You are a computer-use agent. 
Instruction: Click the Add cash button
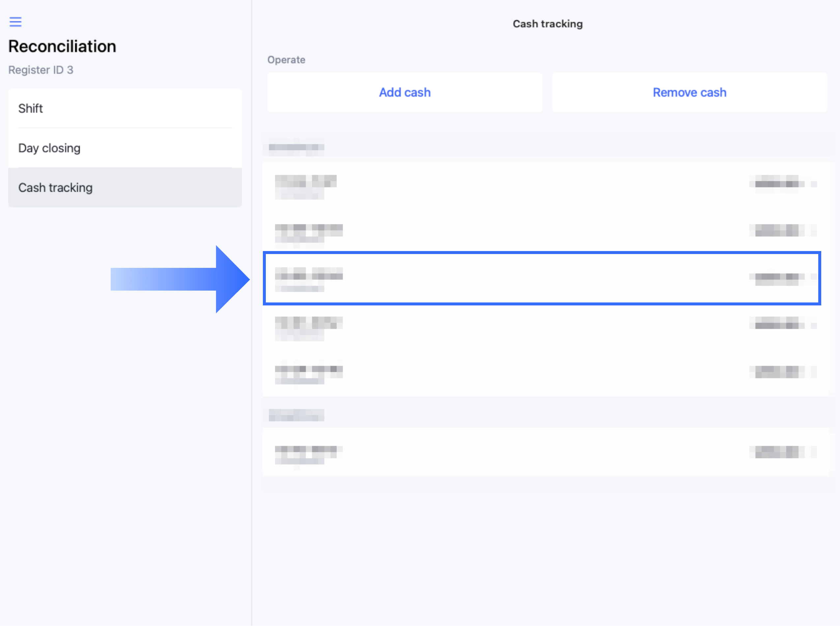pos(404,93)
